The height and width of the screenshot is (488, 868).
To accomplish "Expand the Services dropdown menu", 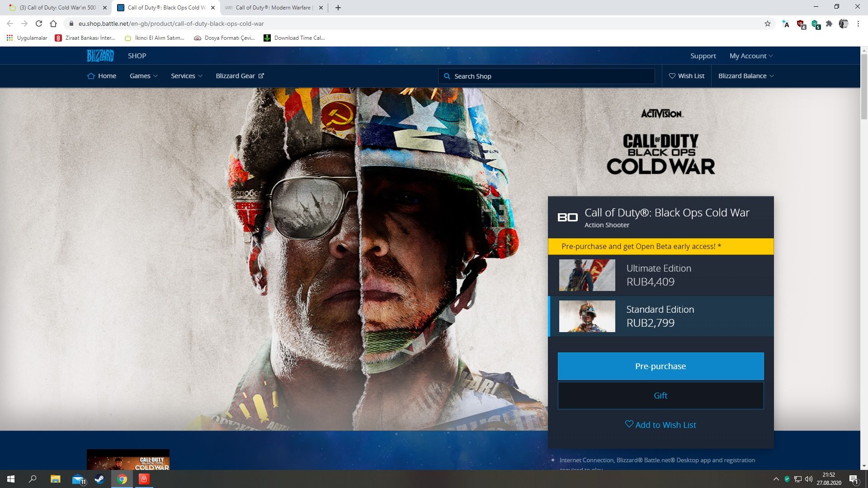I will [x=186, y=76].
